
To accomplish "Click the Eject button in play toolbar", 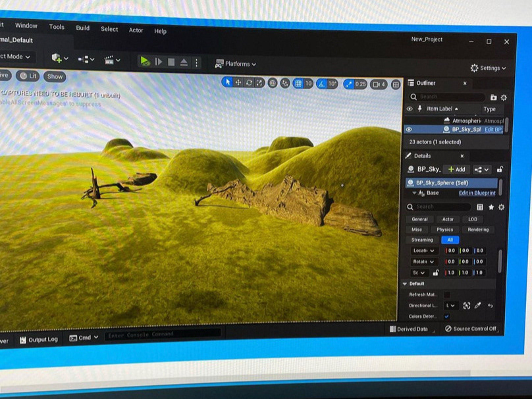I will 184,63.
